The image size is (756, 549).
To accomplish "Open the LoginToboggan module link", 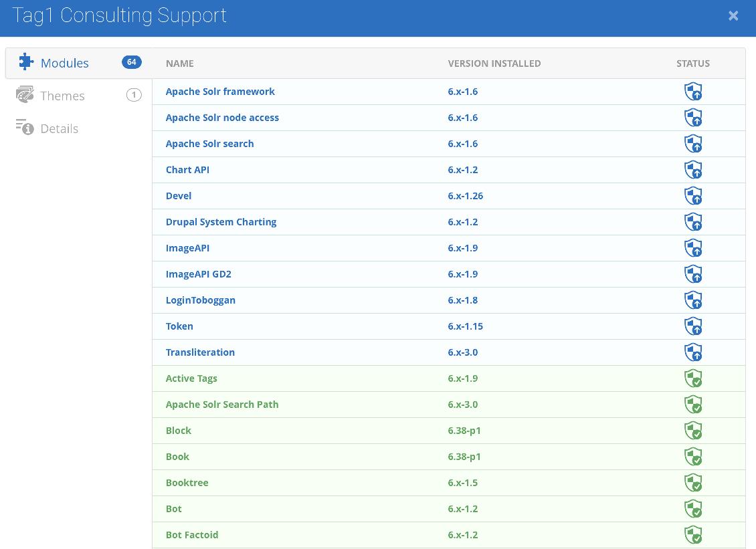I will pos(201,300).
